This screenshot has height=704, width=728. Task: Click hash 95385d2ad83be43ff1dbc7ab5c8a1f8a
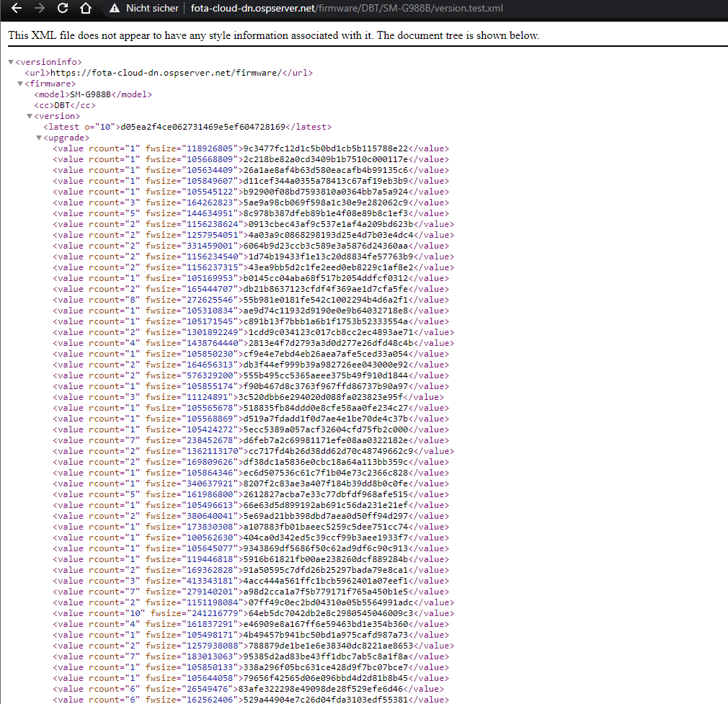(326, 656)
